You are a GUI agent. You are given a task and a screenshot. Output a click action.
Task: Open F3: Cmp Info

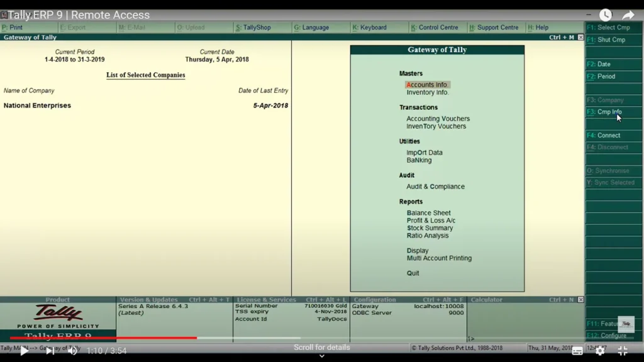point(614,112)
